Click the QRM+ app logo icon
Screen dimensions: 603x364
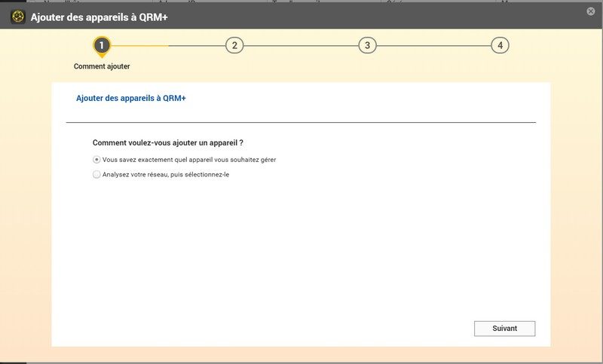point(17,17)
